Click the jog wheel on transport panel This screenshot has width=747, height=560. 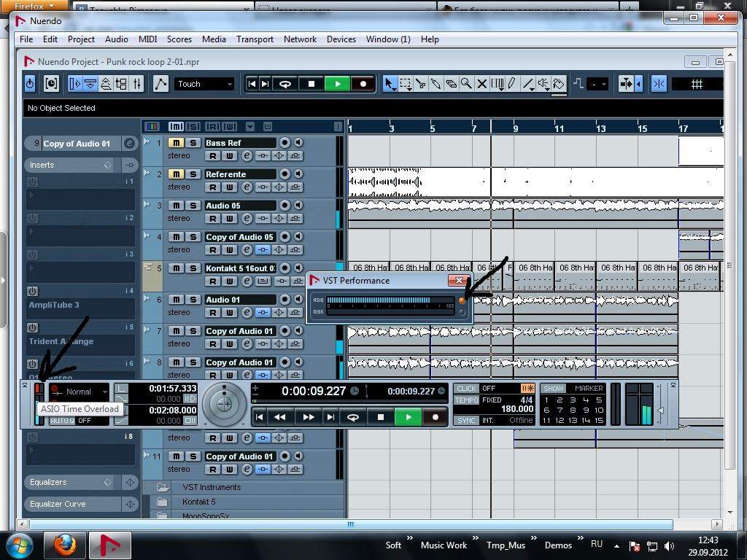225,404
